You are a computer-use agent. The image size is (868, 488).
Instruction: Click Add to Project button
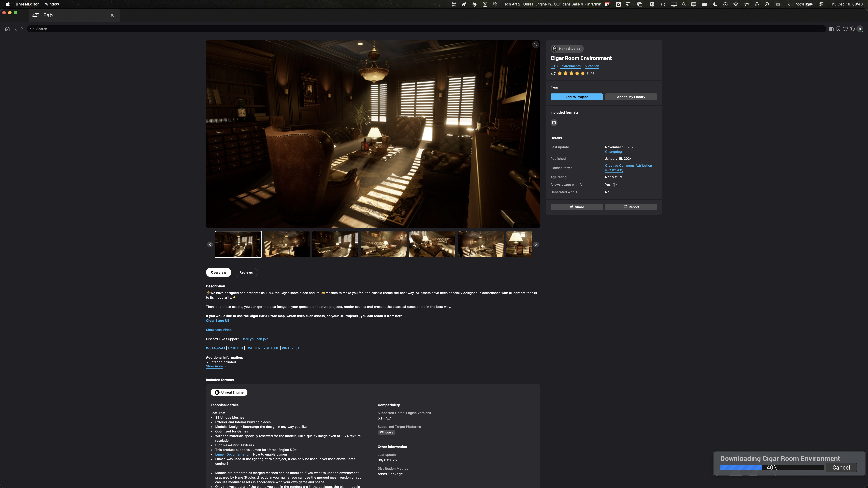[x=577, y=97]
